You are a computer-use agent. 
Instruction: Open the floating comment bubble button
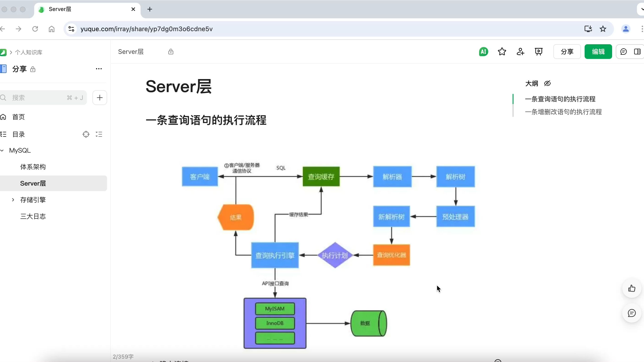[x=632, y=313]
